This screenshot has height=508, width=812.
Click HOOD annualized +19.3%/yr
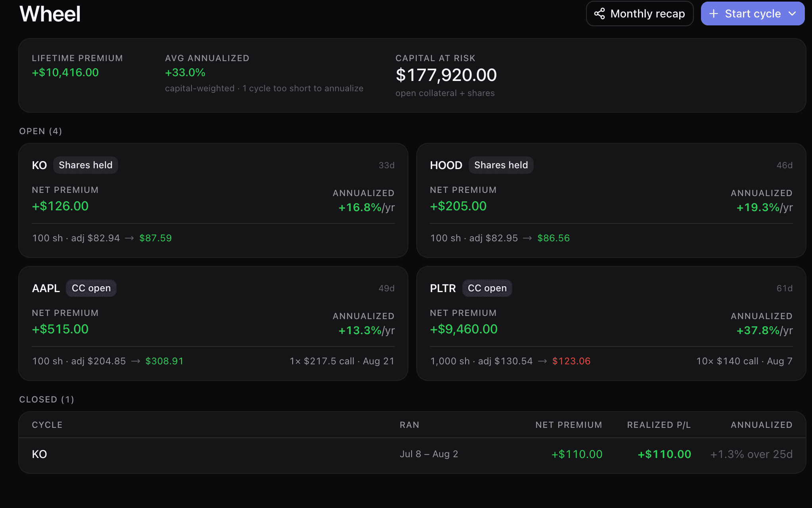coord(764,208)
